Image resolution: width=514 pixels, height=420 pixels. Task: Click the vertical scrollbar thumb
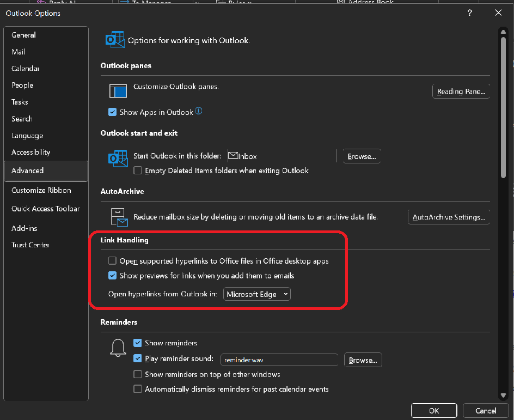pos(503,107)
